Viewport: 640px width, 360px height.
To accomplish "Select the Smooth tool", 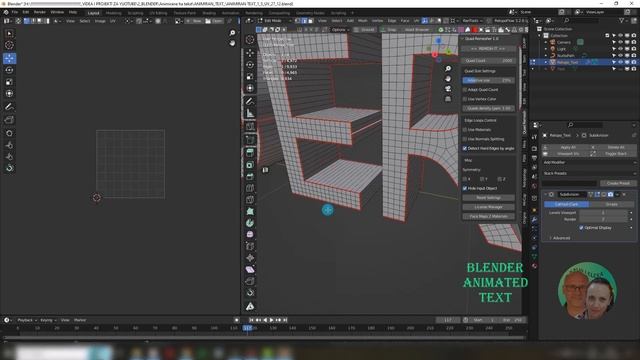I will coord(250,235).
